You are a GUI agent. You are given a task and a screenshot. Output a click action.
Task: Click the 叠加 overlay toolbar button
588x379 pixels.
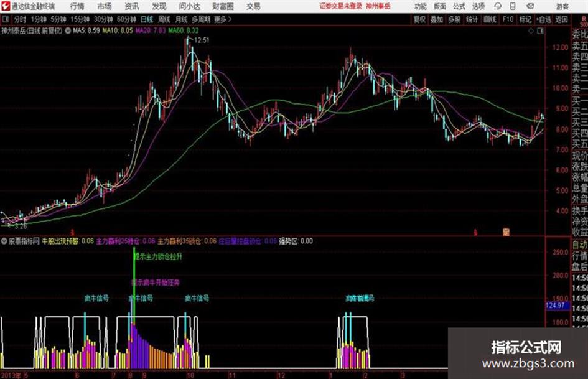(x=437, y=19)
